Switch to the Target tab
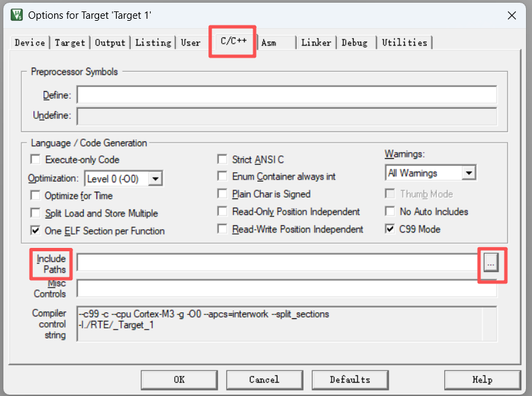The image size is (532, 396). click(70, 43)
